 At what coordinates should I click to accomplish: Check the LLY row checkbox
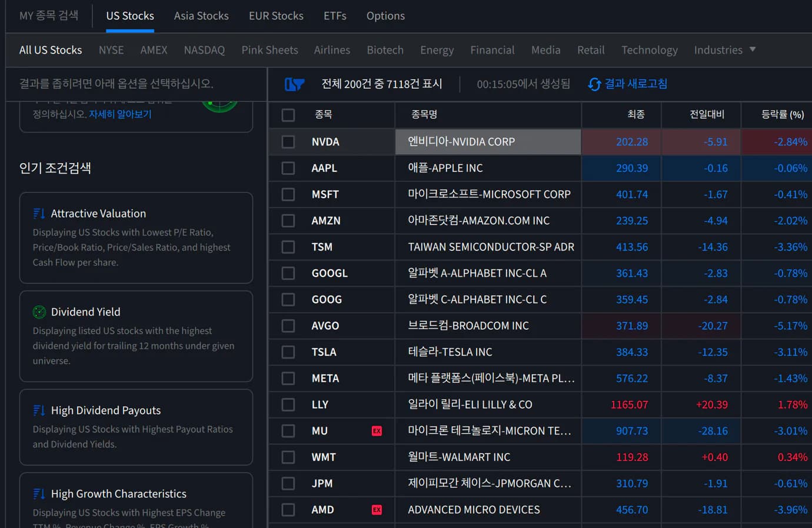pyautogui.click(x=288, y=405)
